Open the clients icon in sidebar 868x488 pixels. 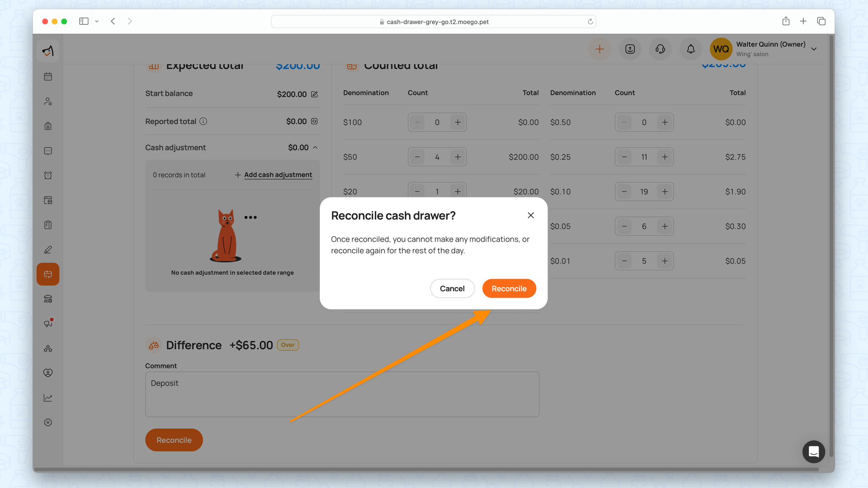coord(48,102)
